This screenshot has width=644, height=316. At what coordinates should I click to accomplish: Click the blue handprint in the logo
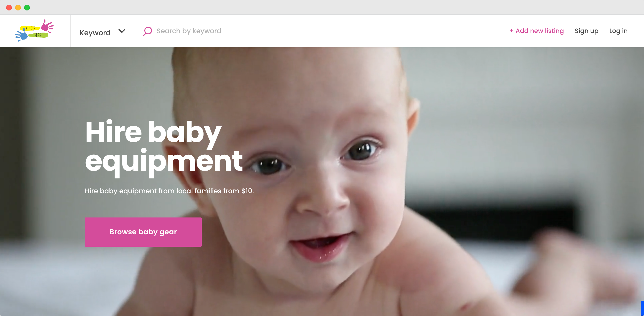22,35
